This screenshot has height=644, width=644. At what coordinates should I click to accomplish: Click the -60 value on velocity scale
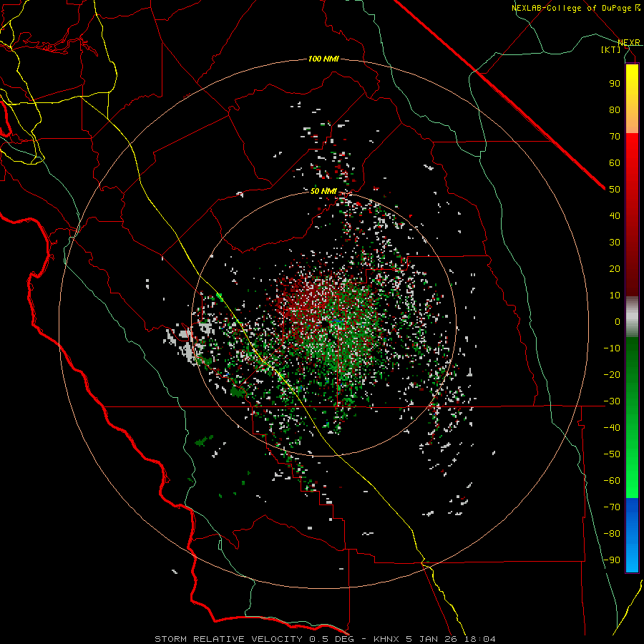(612, 481)
